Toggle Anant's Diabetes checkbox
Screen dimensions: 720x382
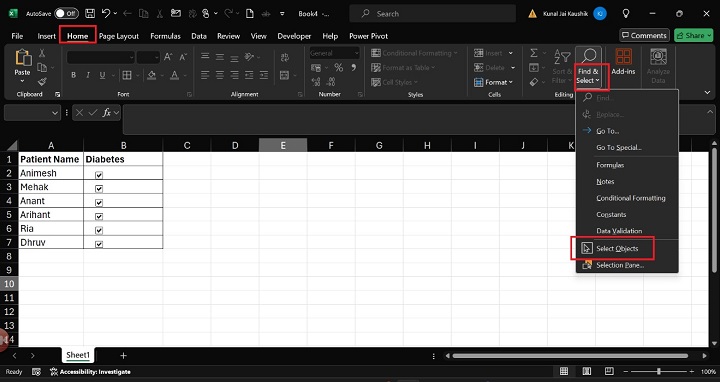(x=99, y=202)
